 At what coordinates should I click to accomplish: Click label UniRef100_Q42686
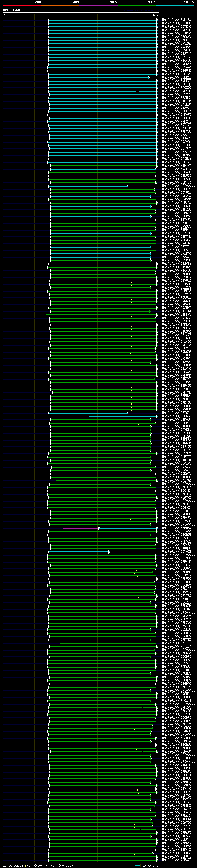pyautogui.click(x=176, y=264)
